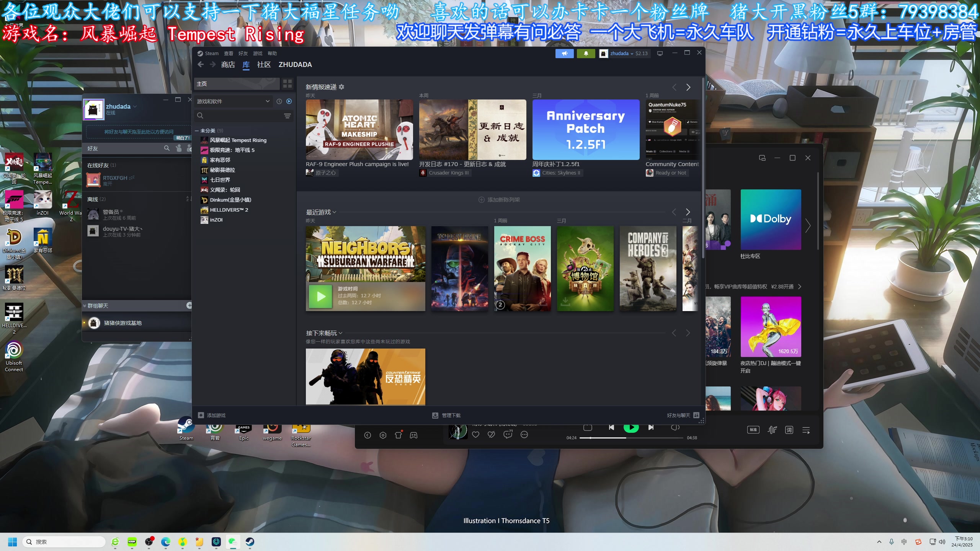Click 添加新陈列架 add shelf button

pos(499,200)
